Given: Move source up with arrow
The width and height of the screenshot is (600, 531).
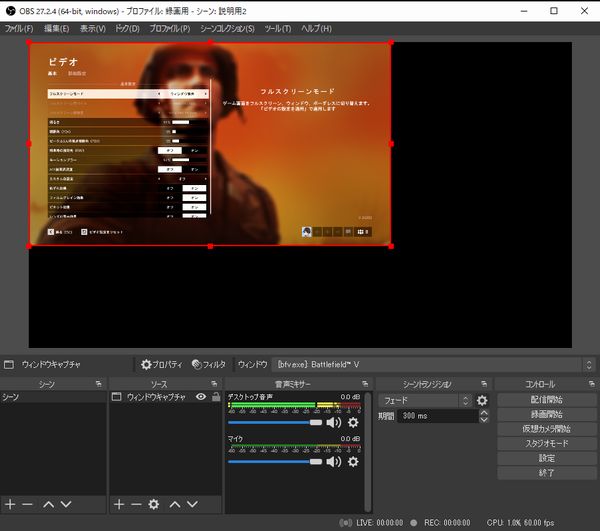Looking at the screenshot, I should coord(175,504).
